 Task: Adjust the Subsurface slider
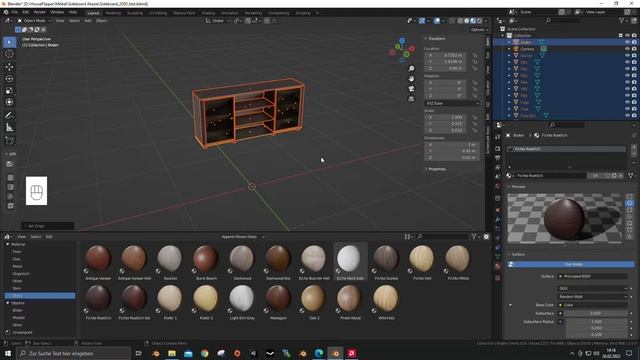click(x=595, y=313)
